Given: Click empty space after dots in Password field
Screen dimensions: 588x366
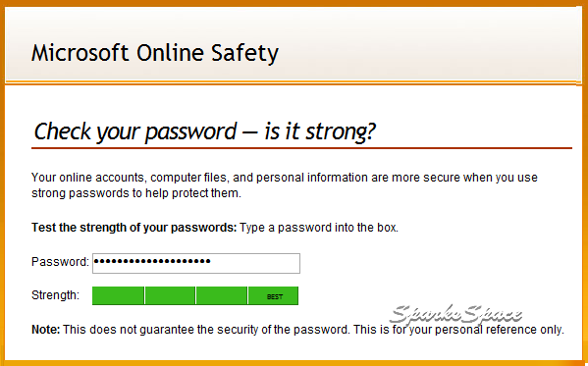Looking at the screenshot, I should tap(255, 263).
